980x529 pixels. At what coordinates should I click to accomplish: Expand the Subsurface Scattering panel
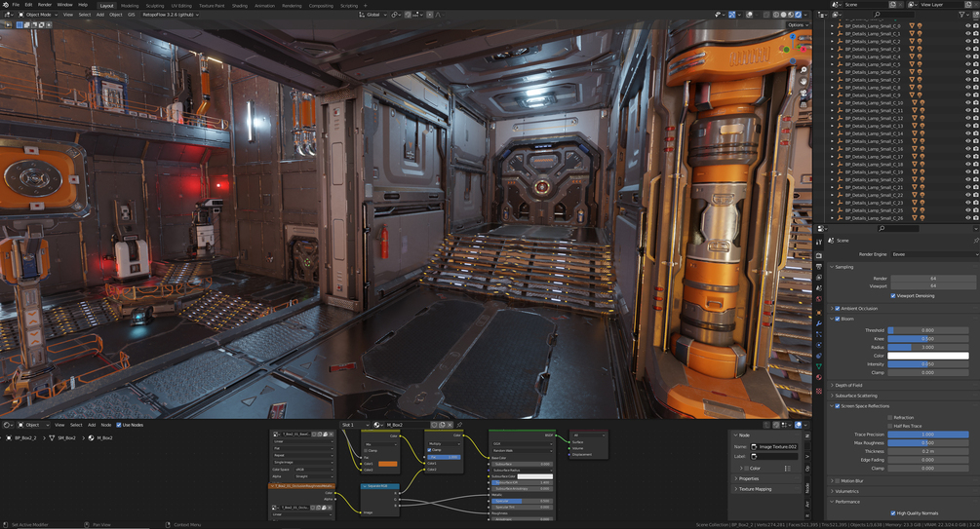point(855,396)
